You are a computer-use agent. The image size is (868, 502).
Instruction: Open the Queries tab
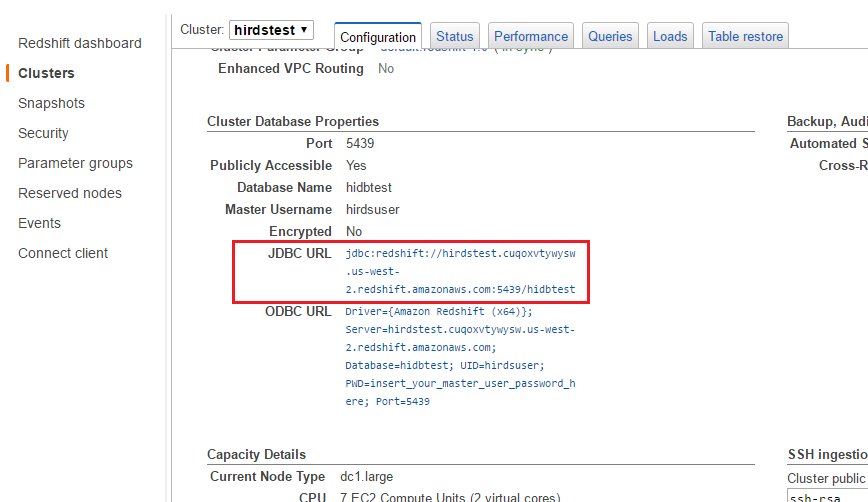610,37
